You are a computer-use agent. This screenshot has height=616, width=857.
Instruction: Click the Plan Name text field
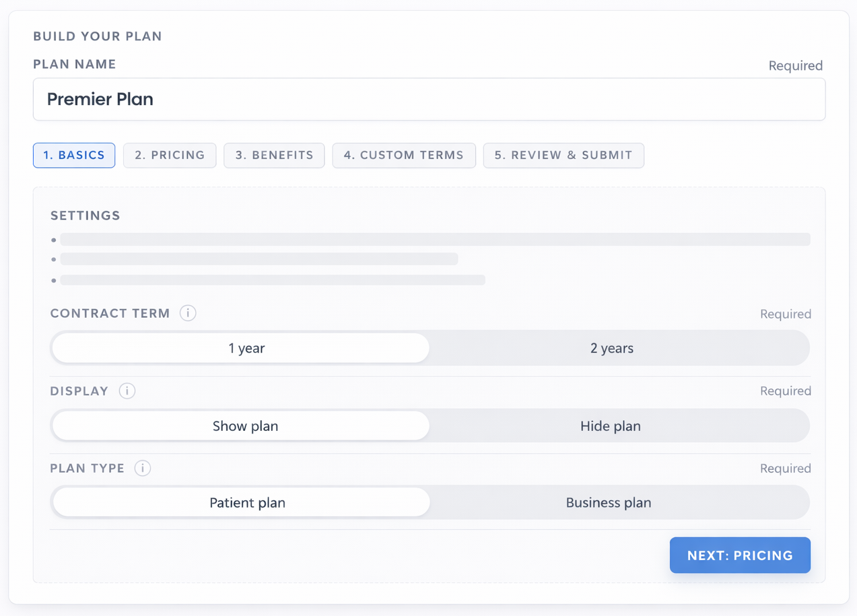[x=429, y=100]
